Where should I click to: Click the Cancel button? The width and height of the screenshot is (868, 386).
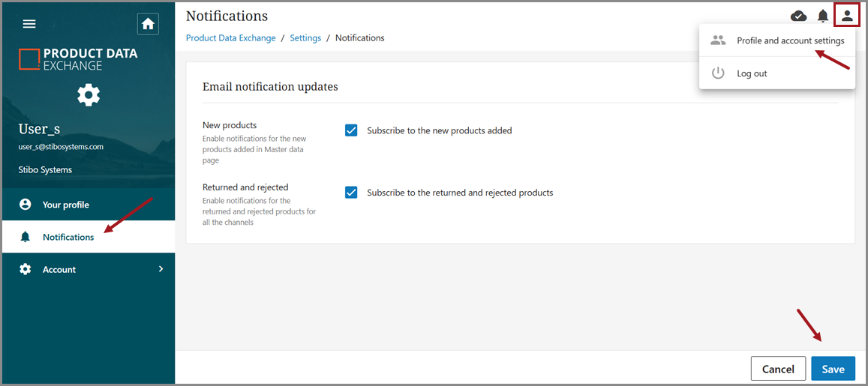[778, 369]
